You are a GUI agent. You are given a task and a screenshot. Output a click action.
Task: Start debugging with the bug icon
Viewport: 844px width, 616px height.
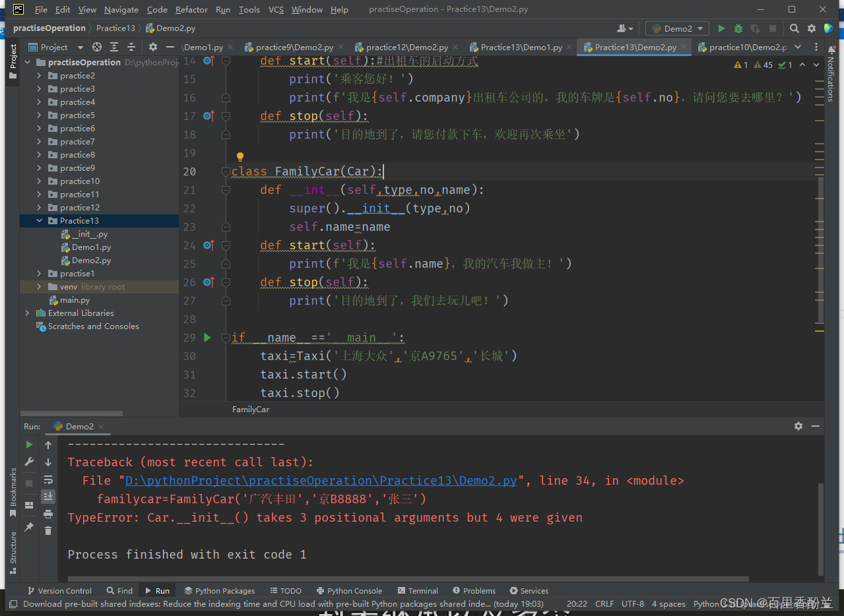coord(738,28)
